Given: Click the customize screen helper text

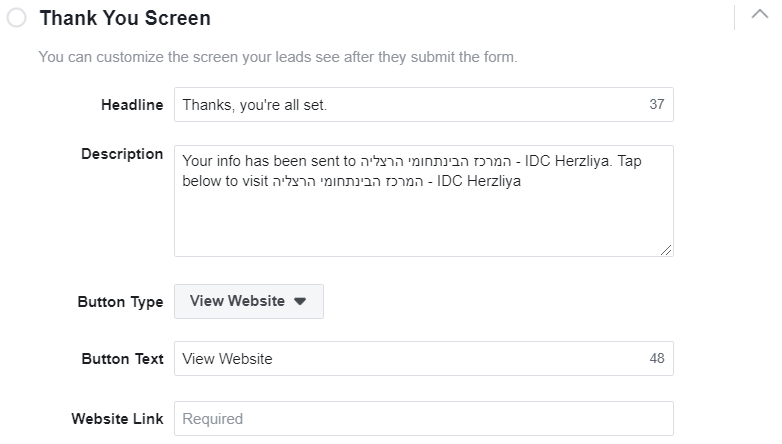Looking at the screenshot, I should click(x=278, y=57).
